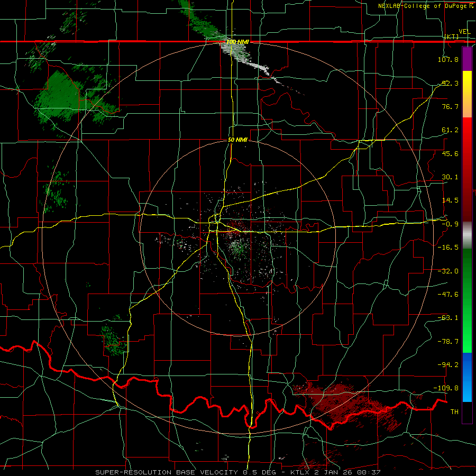Image resolution: width=476 pixels, height=476 pixels.
Task: Select the -94.2 scale value
Action: coord(448,365)
